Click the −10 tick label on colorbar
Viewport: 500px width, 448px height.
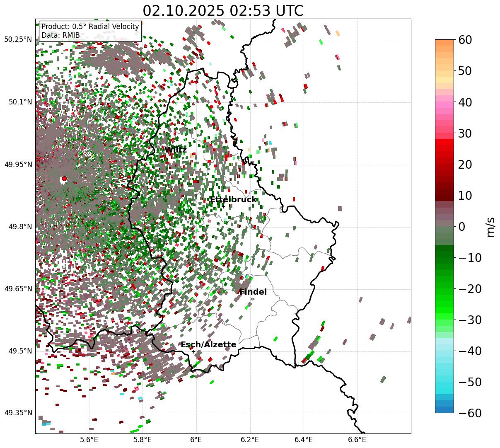pyautogui.click(x=470, y=257)
